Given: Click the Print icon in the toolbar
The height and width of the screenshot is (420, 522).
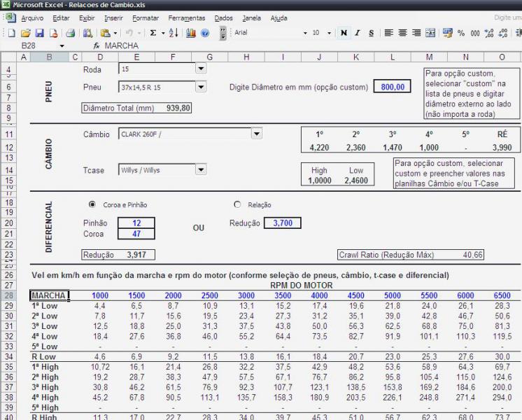Looking at the screenshot, I should tap(70, 33).
